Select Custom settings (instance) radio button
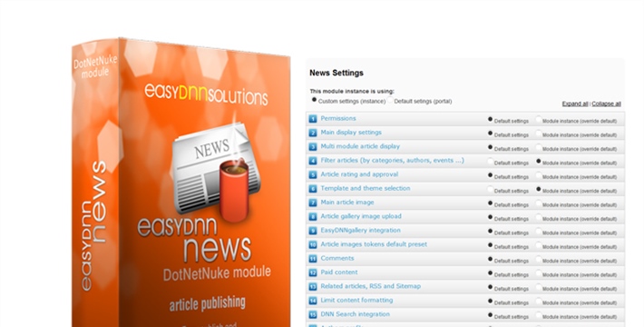 314,100
